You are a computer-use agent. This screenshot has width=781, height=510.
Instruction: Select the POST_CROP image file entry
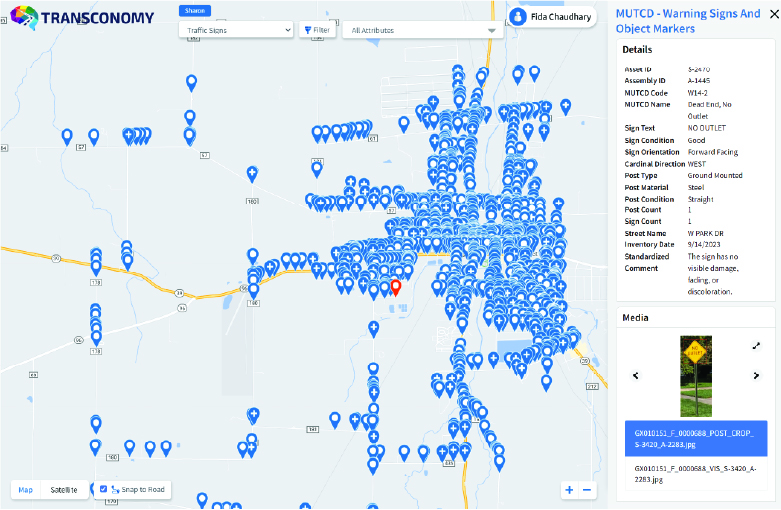click(695, 439)
